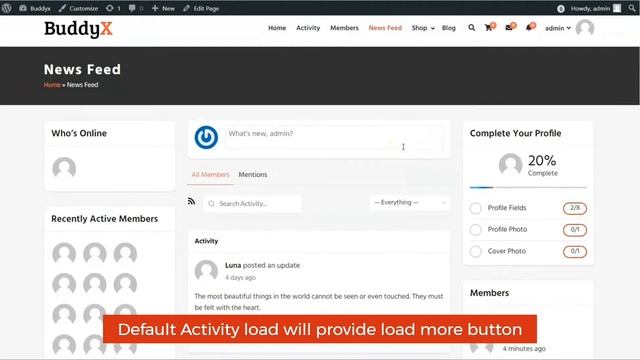
Task: Click the Luna name link
Action: pos(233,265)
